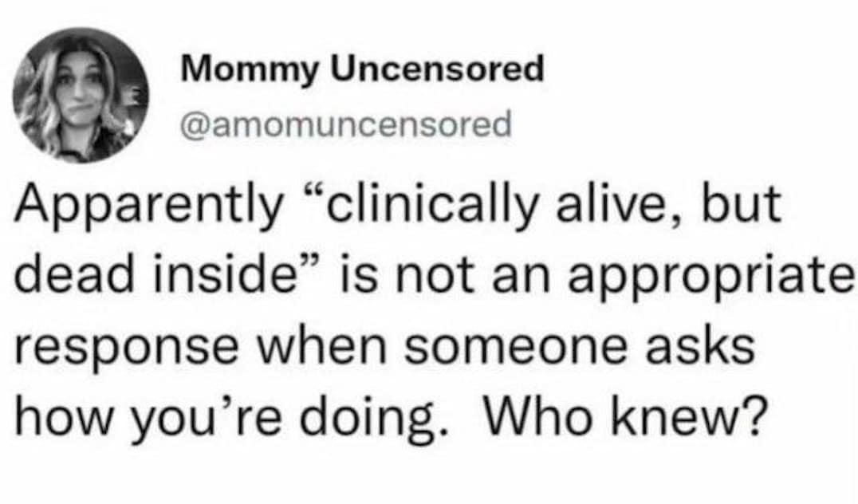Click the word "alive" in the tweet
858x504 pixels.
click(644, 207)
